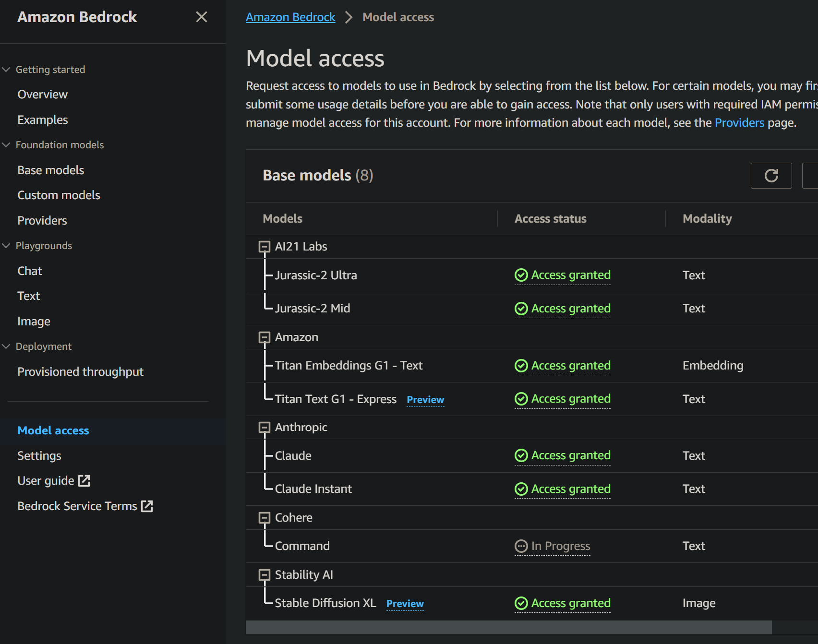Collapse the Anthropic provider group
818x644 pixels.
click(x=264, y=427)
